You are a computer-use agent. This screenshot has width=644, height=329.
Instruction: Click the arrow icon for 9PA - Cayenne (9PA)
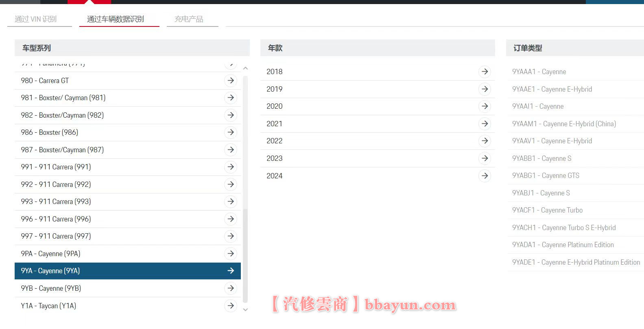231,254
